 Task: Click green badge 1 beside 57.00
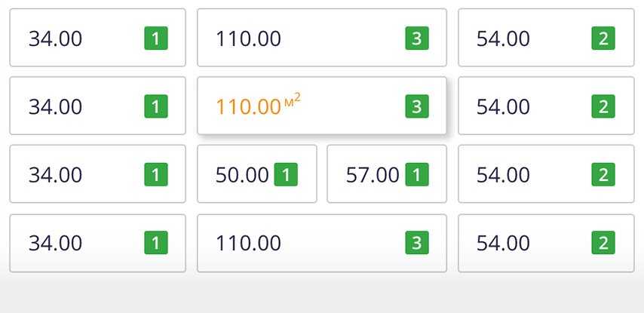(417, 174)
